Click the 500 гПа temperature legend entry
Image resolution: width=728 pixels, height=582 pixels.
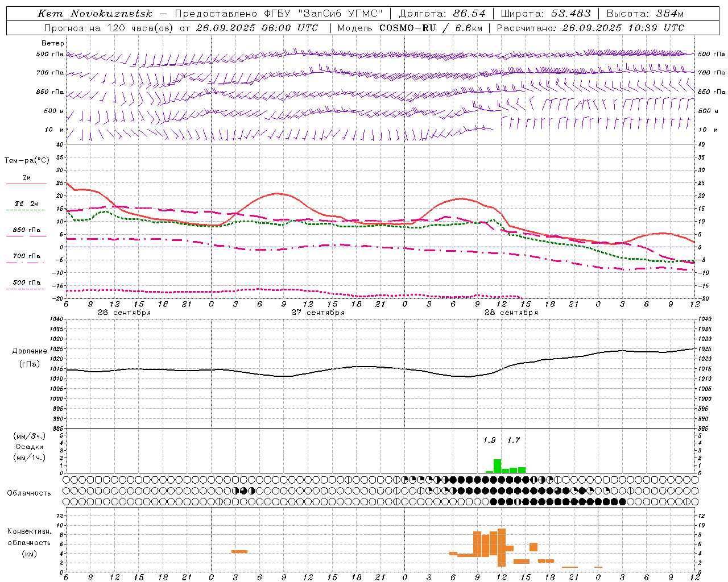(x=26, y=283)
